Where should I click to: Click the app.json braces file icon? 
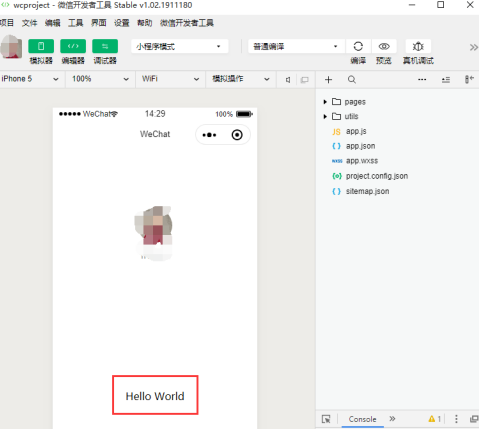coord(337,146)
